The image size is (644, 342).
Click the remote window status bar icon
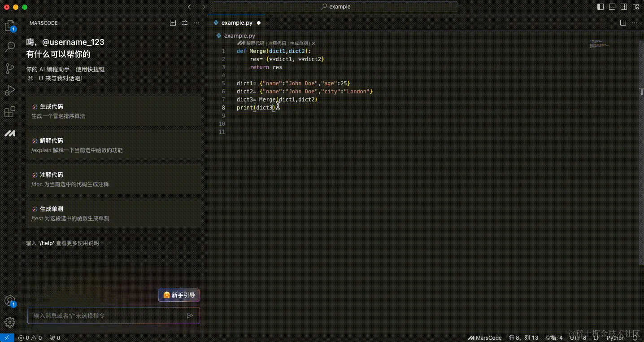pyautogui.click(x=7, y=338)
